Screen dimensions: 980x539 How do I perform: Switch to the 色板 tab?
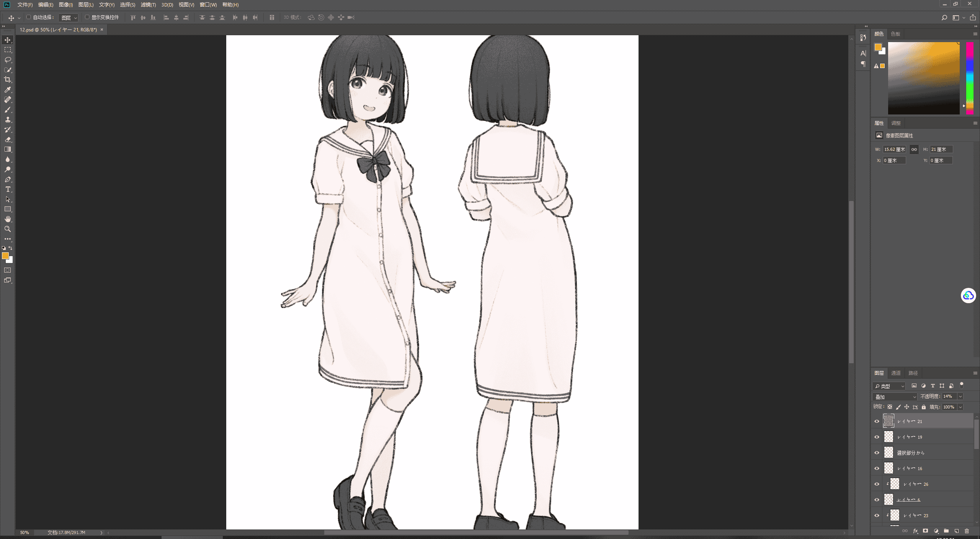click(895, 34)
